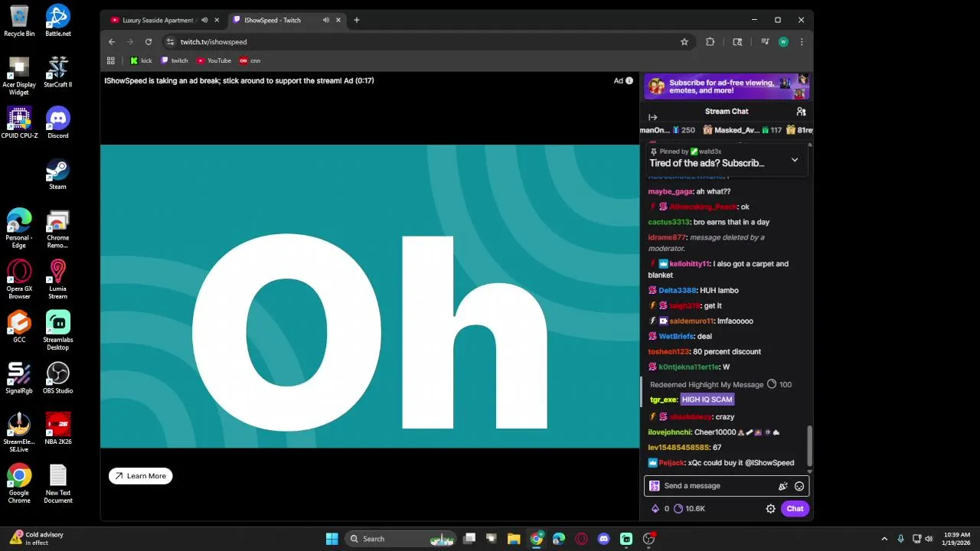Go back in browser history
Image resolution: width=980 pixels, height=551 pixels.
[112, 42]
